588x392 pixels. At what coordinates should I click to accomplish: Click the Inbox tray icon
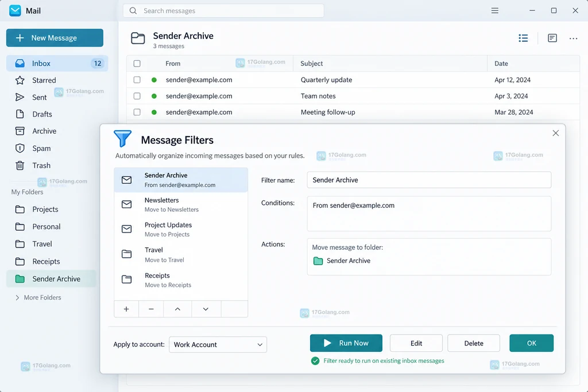click(20, 63)
